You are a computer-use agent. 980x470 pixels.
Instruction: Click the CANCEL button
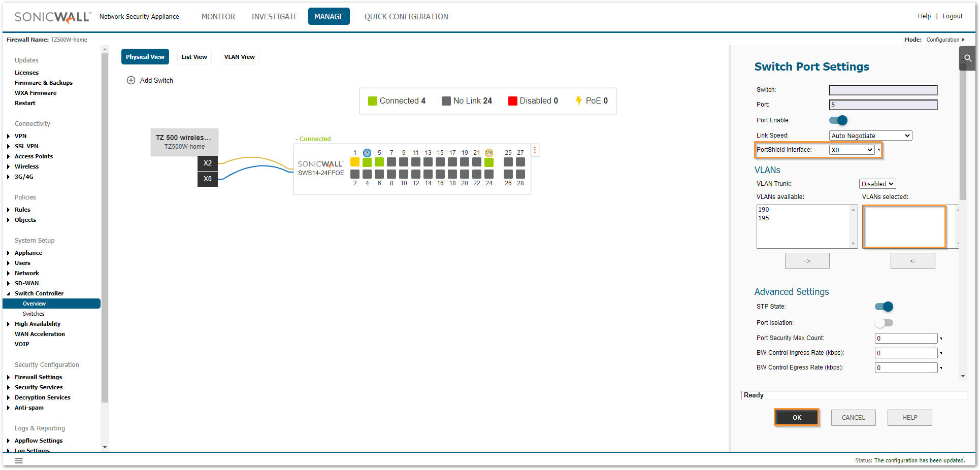coord(853,418)
